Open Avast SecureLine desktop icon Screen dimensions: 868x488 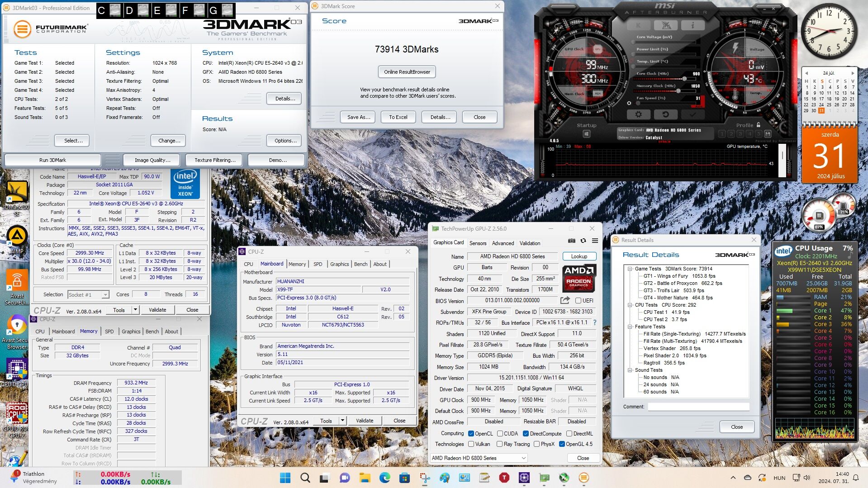[17, 288]
